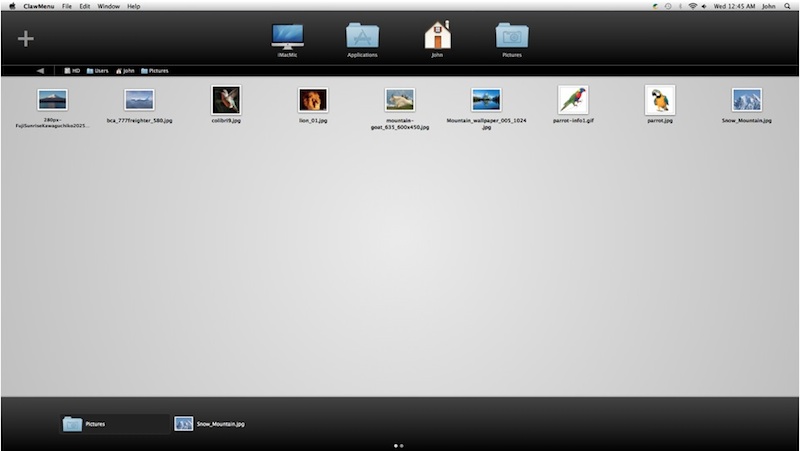Click the back arrow in path bar

40,71
